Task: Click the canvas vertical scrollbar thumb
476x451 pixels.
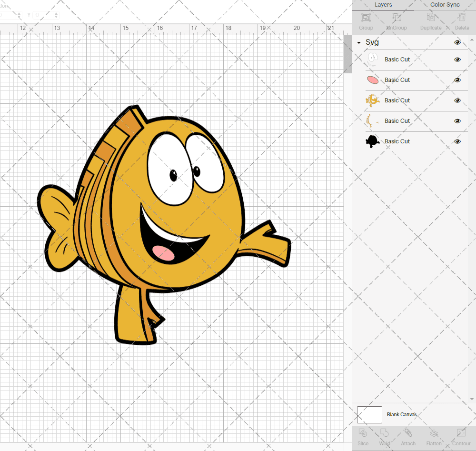Action: point(347,54)
